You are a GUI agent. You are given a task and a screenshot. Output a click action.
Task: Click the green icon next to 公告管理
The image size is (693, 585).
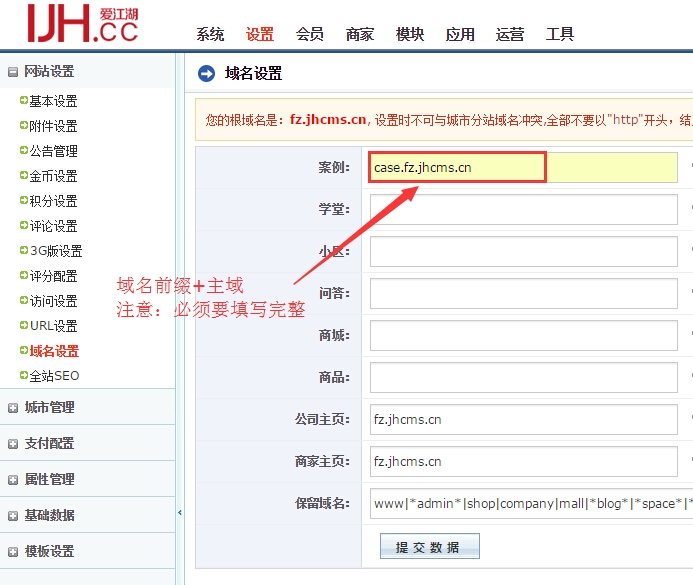tap(23, 151)
